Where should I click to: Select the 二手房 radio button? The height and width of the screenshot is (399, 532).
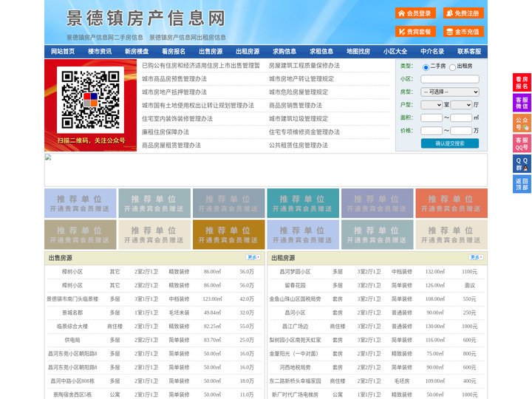click(x=426, y=67)
